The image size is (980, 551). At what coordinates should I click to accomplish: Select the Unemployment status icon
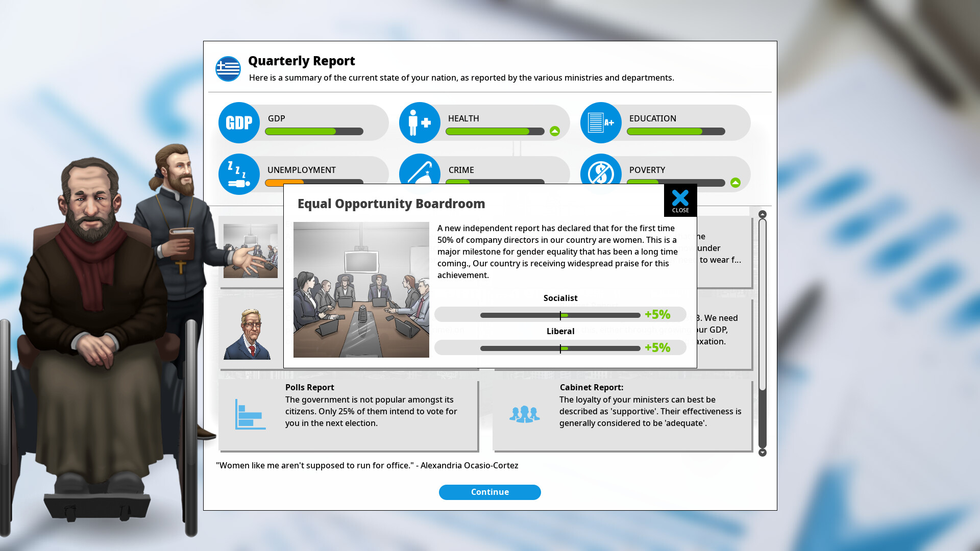click(239, 173)
